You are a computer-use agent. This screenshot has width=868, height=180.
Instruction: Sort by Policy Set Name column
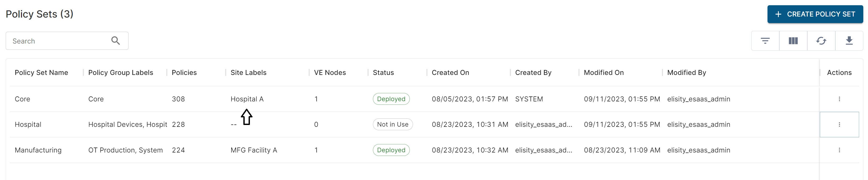41,73
